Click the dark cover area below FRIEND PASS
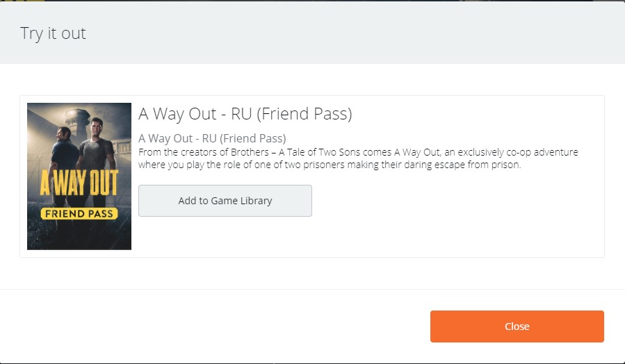The width and height of the screenshot is (625, 364). 79,235
